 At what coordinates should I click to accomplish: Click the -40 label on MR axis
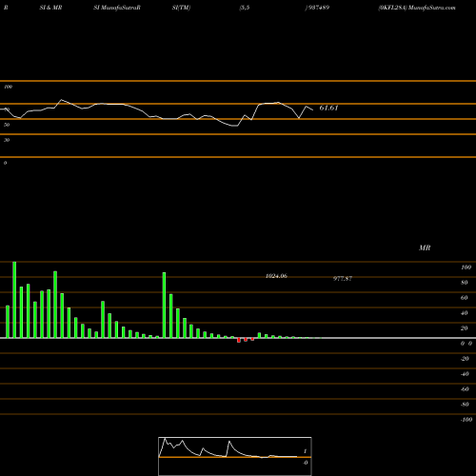(465, 374)
